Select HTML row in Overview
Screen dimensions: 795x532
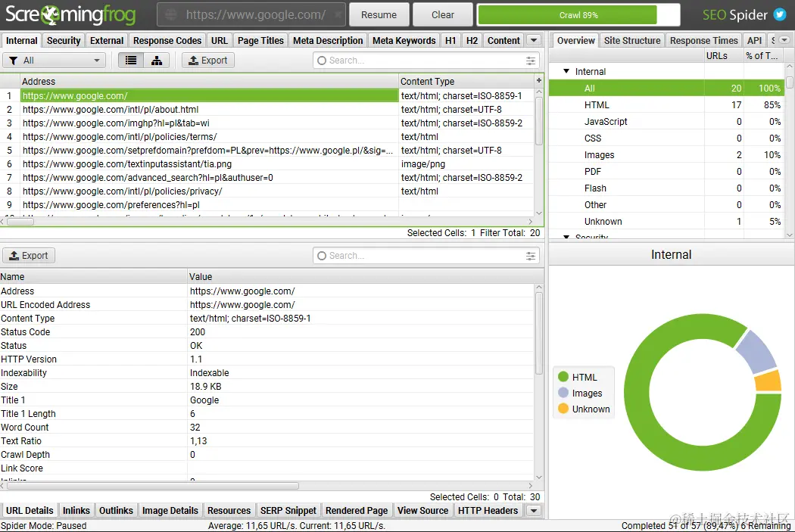click(667, 105)
